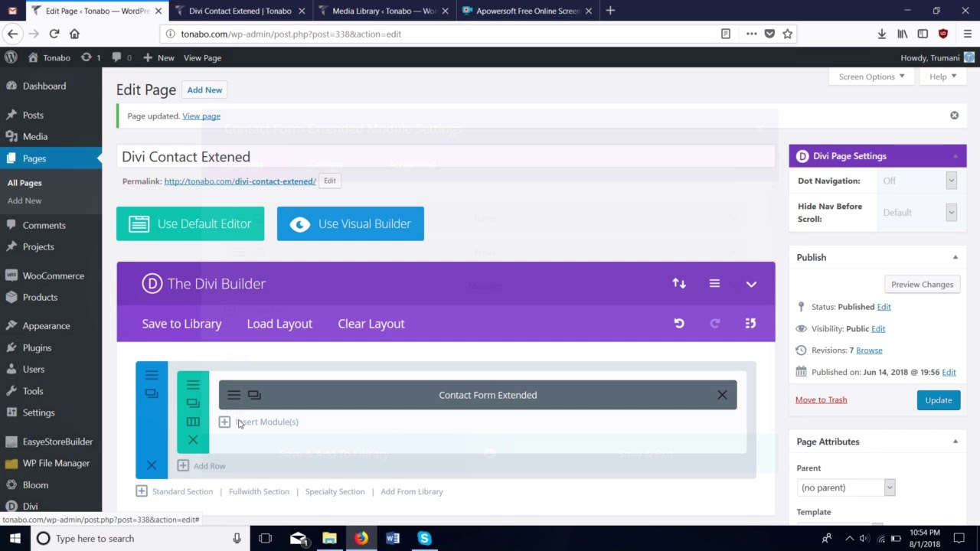Open green row settings hamburger icon
This screenshot has width=980, height=551.
pyautogui.click(x=193, y=385)
